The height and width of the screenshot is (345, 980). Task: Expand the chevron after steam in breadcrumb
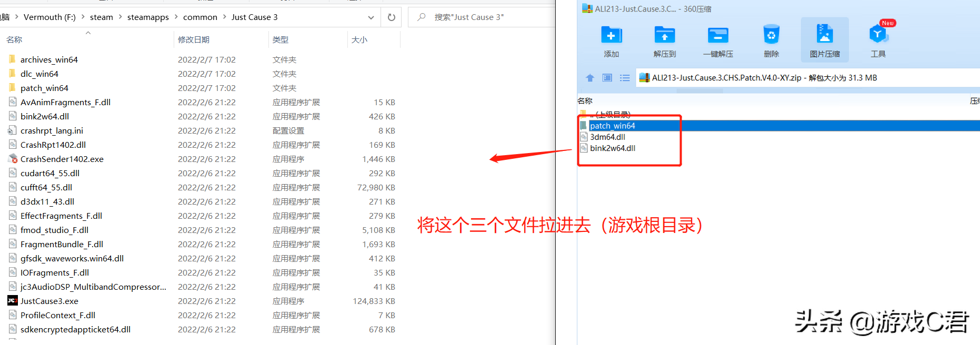coord(121,17)
